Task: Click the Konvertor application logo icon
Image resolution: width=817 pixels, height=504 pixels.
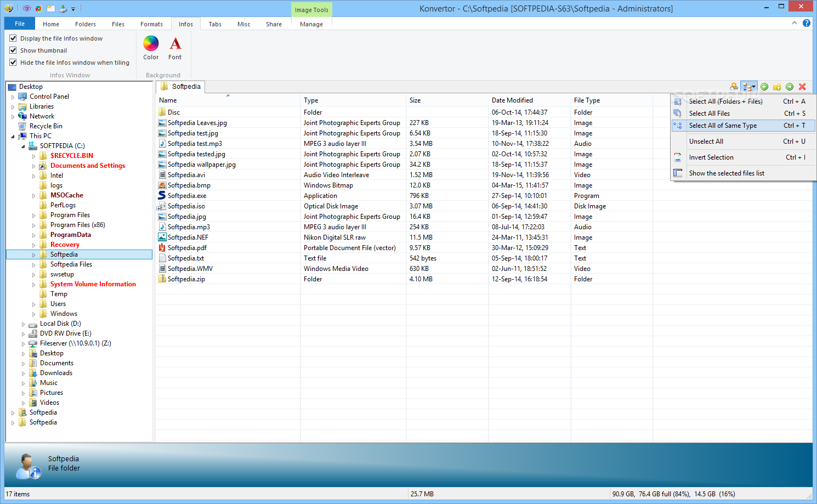Action: pos(8,8)
